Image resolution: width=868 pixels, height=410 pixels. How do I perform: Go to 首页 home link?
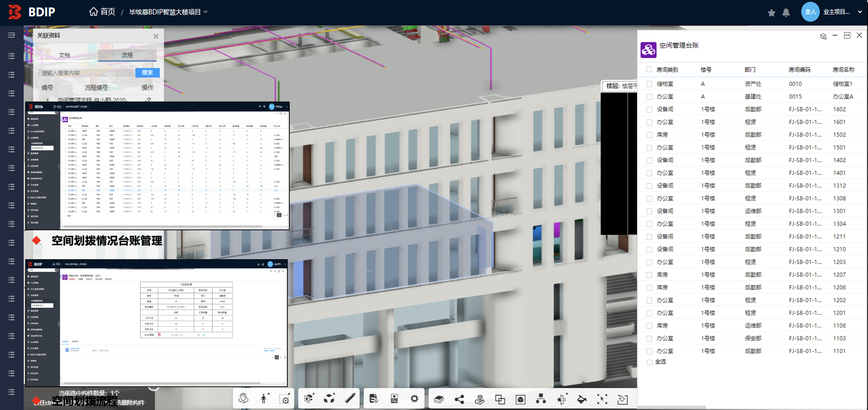click(102, 12)
